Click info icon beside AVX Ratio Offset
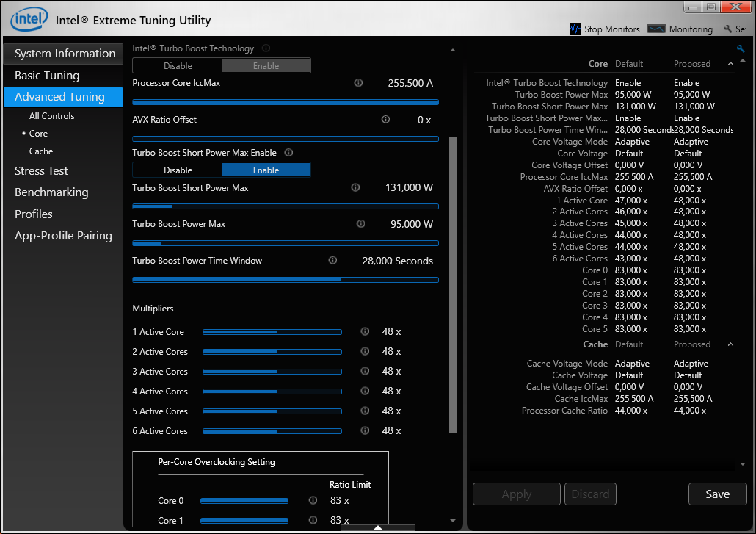This screenshot has height=534, width=756. [386, 120]
